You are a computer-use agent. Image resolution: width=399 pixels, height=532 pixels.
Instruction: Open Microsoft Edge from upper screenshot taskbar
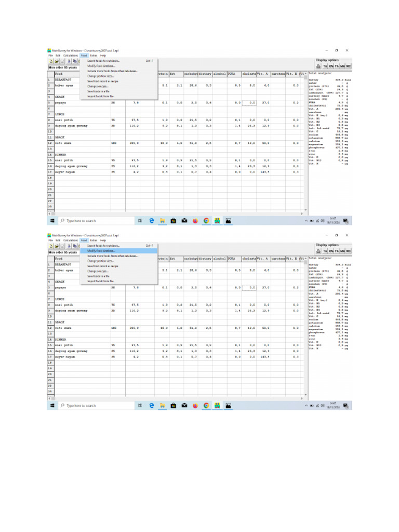click(x=152, y=221)
